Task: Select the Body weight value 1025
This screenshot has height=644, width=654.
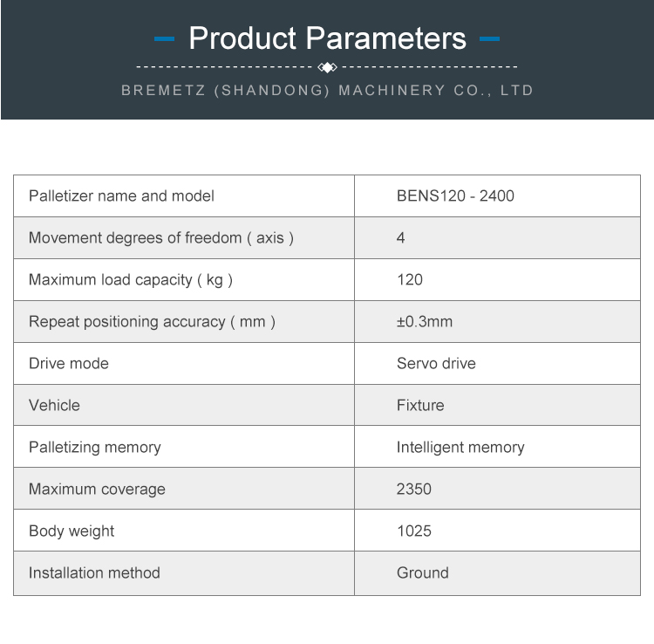Action: 414,531
